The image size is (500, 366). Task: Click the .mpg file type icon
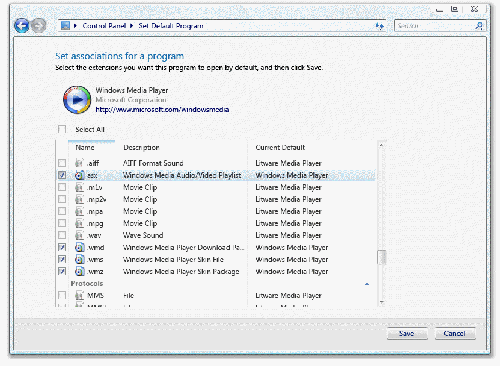[79, 223]
